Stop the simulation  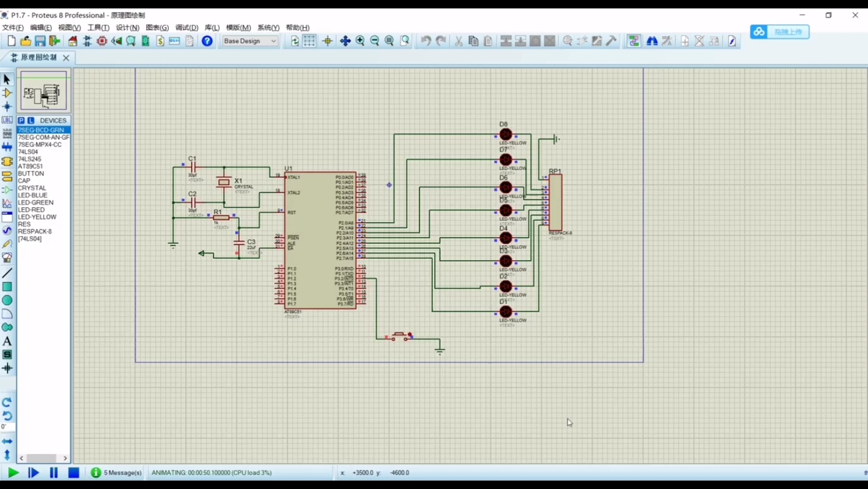74,473
